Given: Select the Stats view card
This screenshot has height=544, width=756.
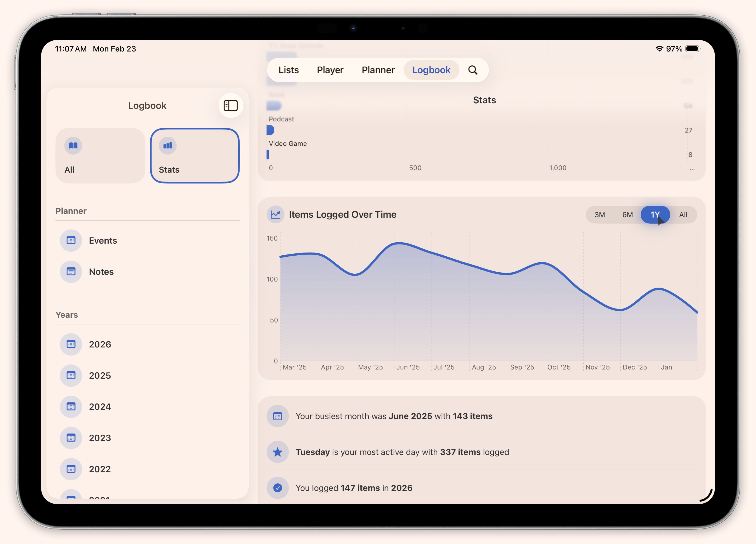Looking at the screenshot, I should 195,156.
